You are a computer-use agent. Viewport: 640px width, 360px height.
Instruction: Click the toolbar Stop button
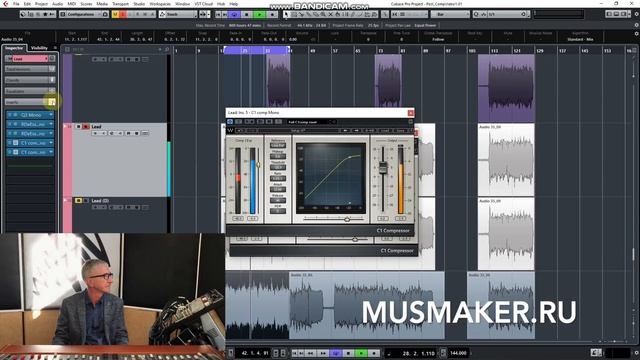tap(246, 14)
